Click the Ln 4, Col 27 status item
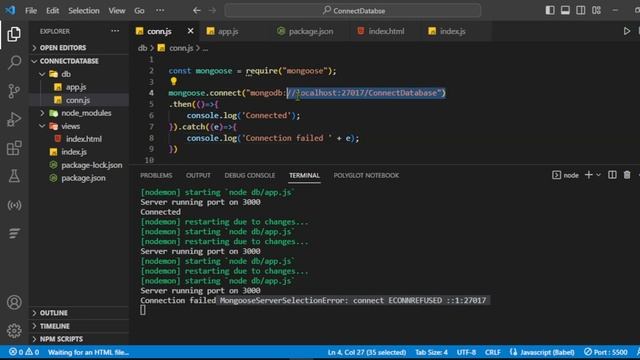This screenshot has height=360, width=640. 367,352
